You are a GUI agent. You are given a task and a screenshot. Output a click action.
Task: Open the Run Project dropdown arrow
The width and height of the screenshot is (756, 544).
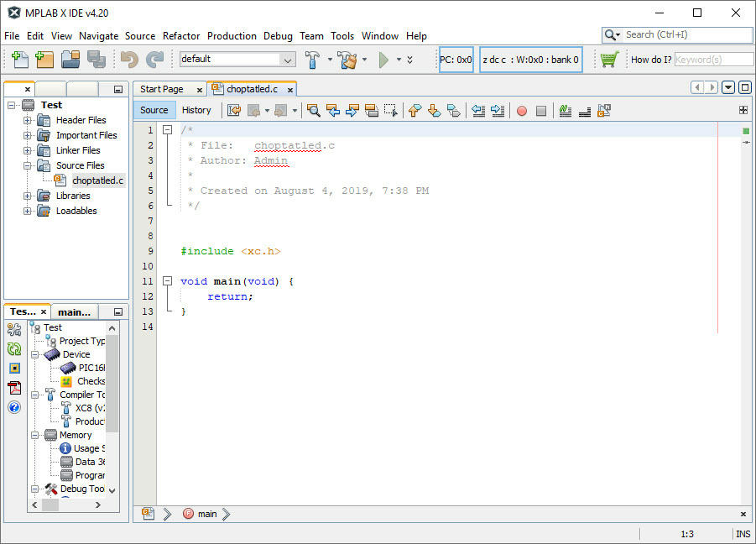tap(399, 60)
